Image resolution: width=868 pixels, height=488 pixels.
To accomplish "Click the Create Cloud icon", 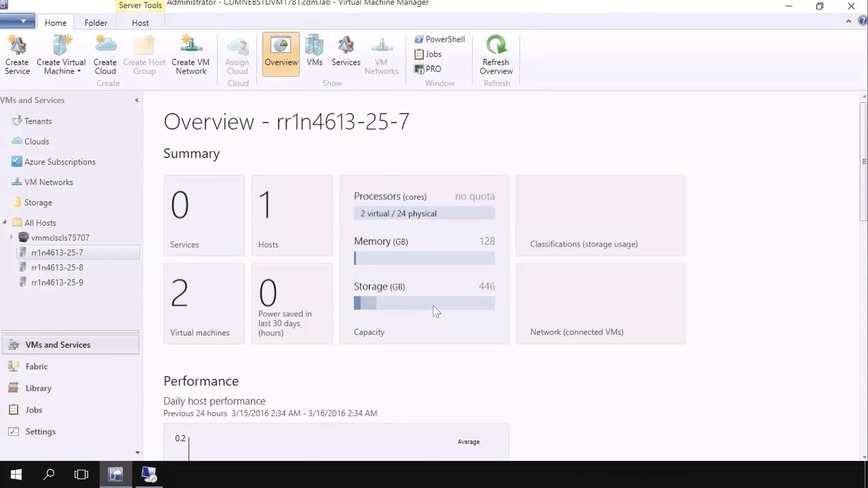I will pos(105,54).
